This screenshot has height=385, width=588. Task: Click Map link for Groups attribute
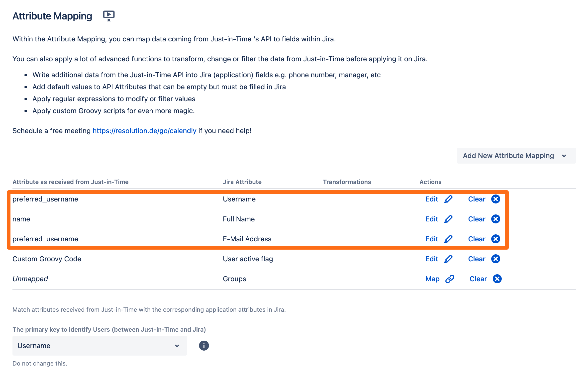click(432, 279)
